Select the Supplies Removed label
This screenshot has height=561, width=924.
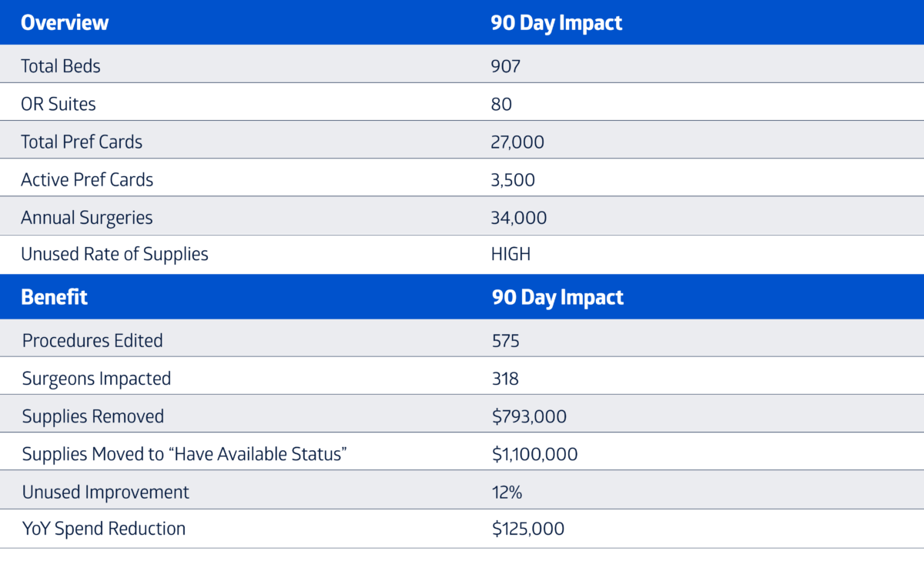tap(93, 416)
